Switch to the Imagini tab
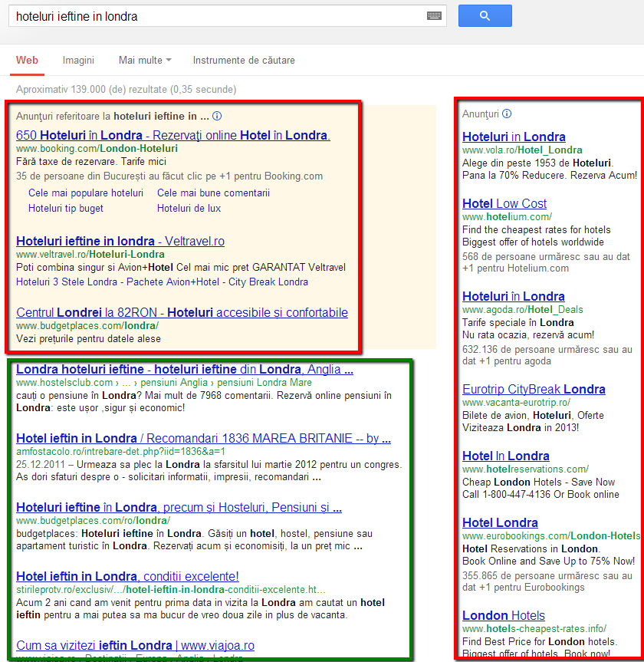This screenshot has height=662, width=644. (x=78, y=61)
